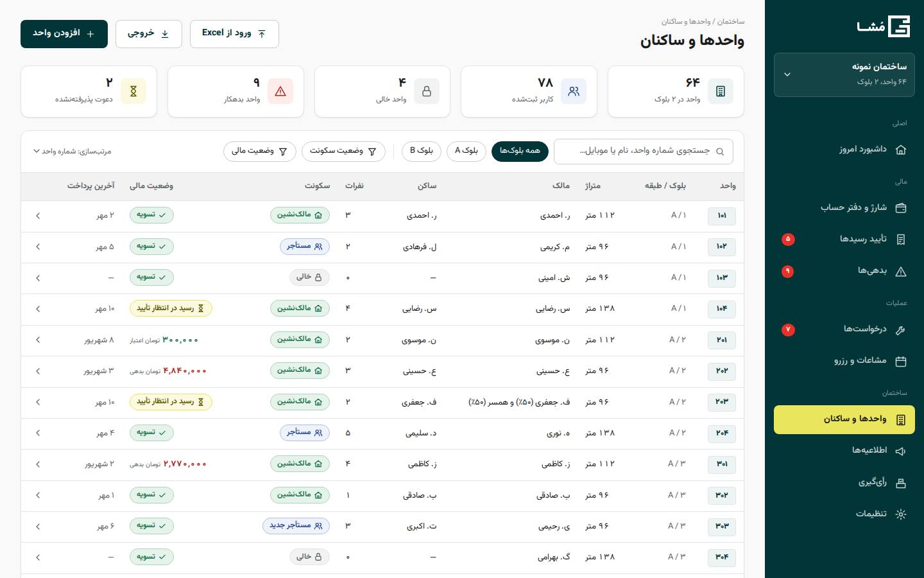Screen dimensions: 924x578
Task: Click the خالی badge for unit ۱۰۳
Action: 309,277
